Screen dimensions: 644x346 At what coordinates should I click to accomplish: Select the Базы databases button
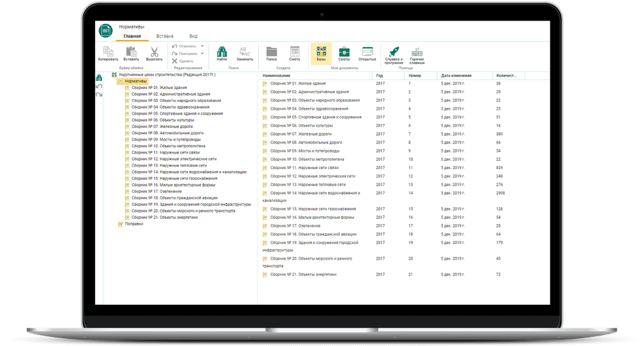321,54
